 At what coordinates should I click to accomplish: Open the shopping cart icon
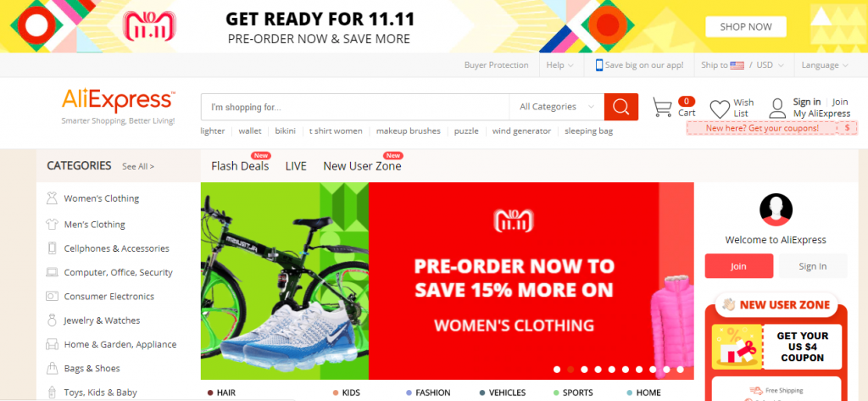point(662,107)
